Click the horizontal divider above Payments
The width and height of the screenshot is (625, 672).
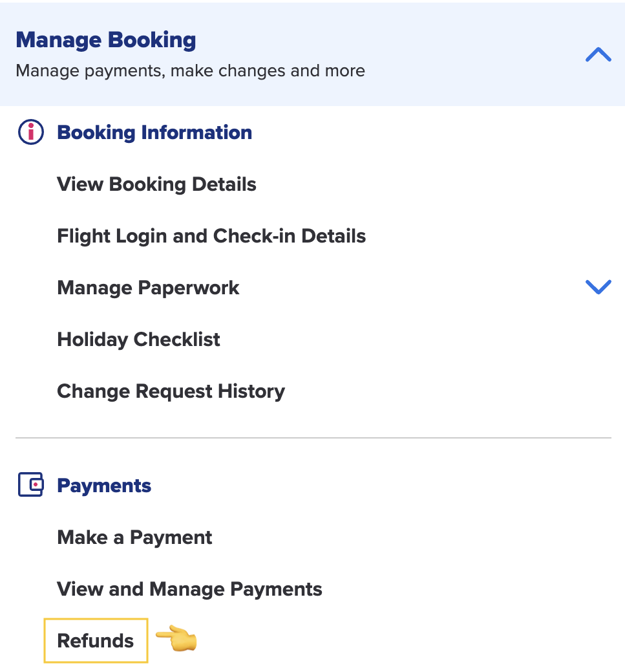point(313,438)
